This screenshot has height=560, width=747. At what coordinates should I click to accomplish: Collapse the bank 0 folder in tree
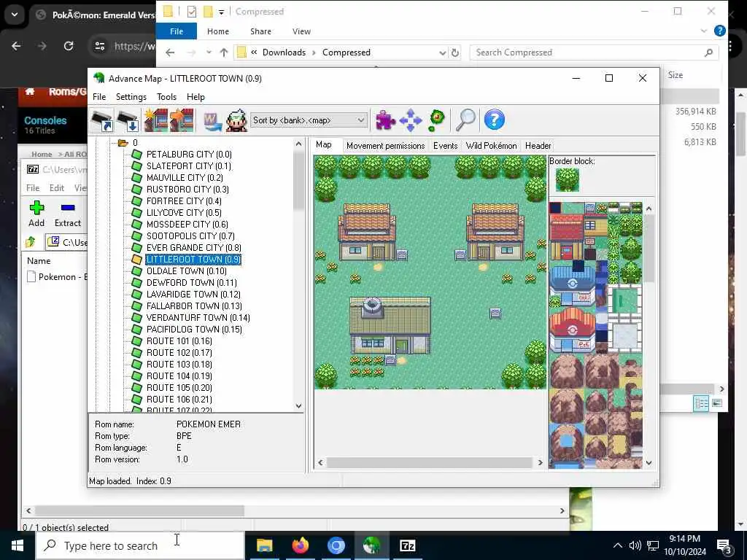[x=123, y=143]
